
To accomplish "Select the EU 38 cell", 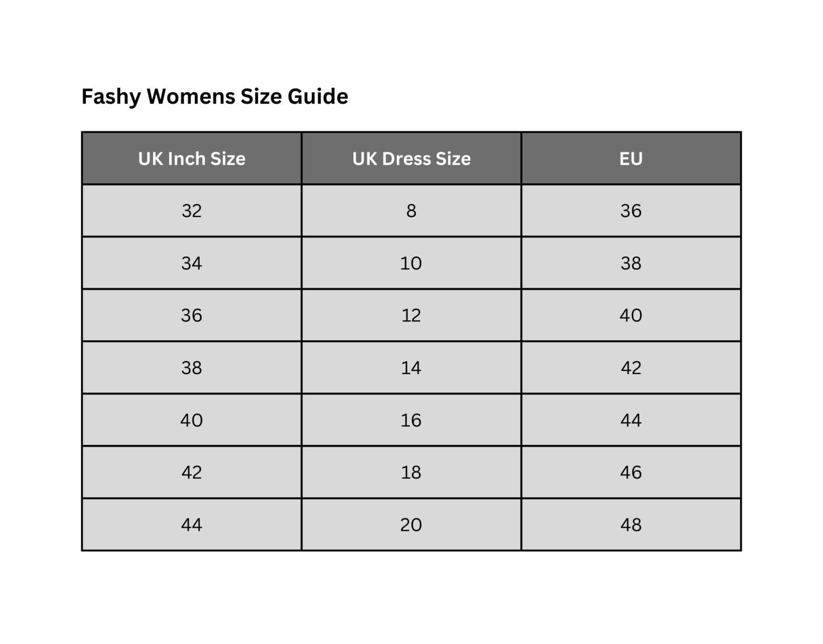I will (630, 263).
